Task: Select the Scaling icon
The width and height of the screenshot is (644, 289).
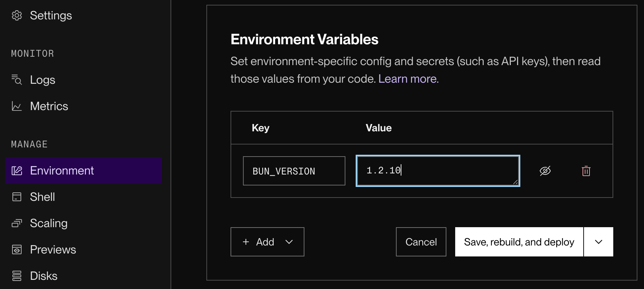Action: pos(16,223)
